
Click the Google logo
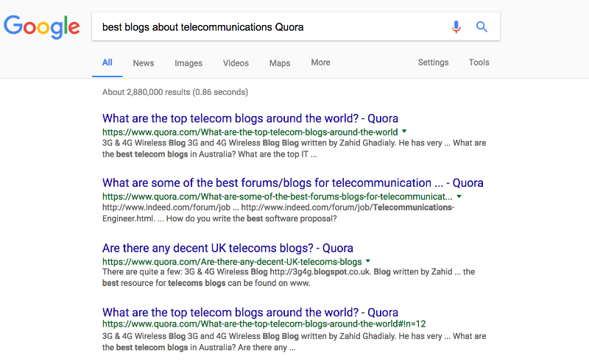(x=42, y=27)
